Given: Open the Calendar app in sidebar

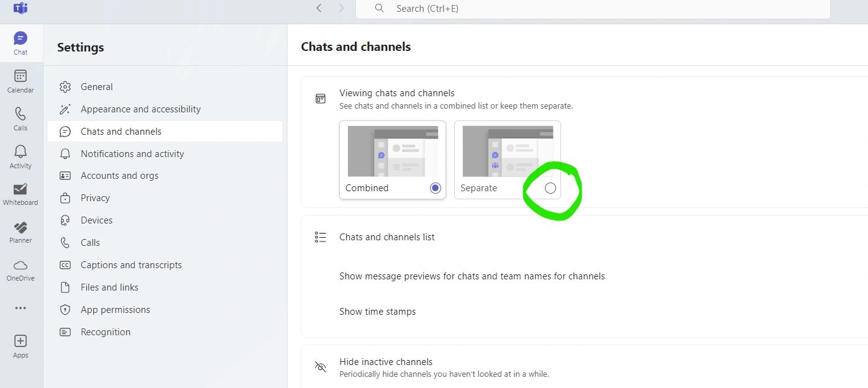Looking at the screenshot, I should (x=21, y=81).
